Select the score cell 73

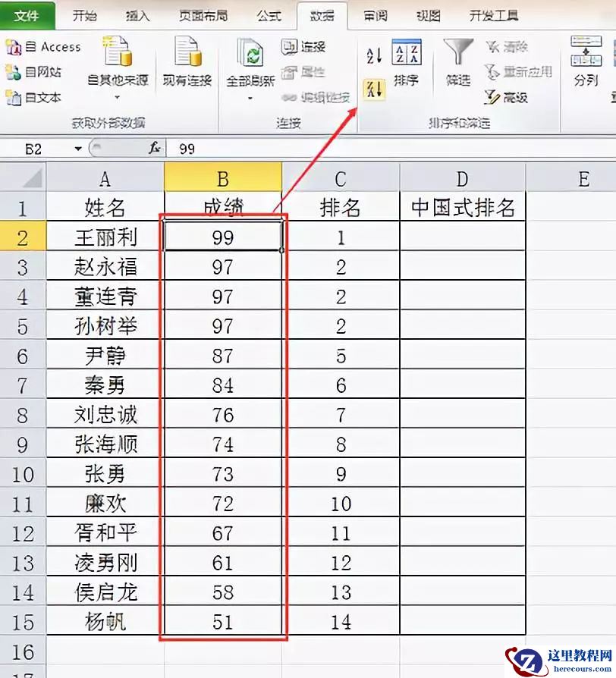click(x=223, y=472)
